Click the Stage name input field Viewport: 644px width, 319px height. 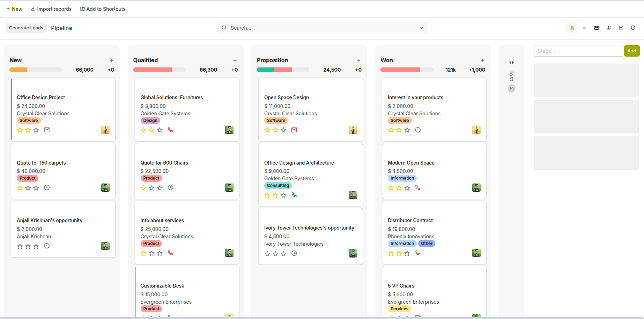coord(578,51)
